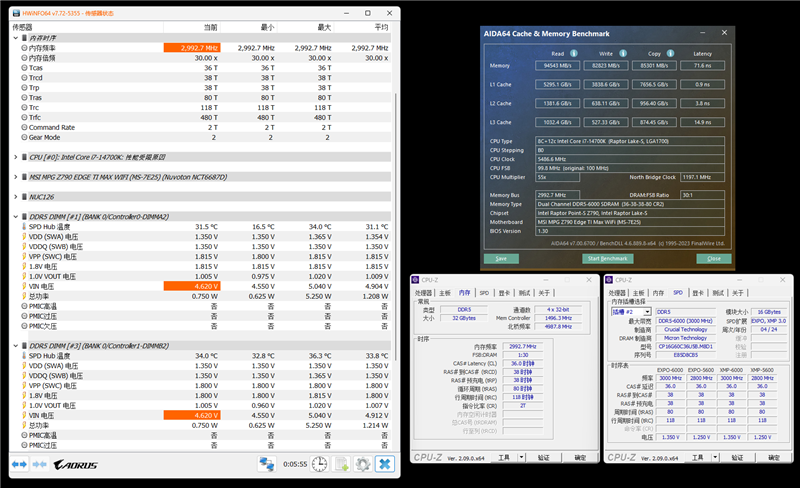800x488 pixels.
Task: Click 工具 button in left CPU-Z
Action: (504, 457)
